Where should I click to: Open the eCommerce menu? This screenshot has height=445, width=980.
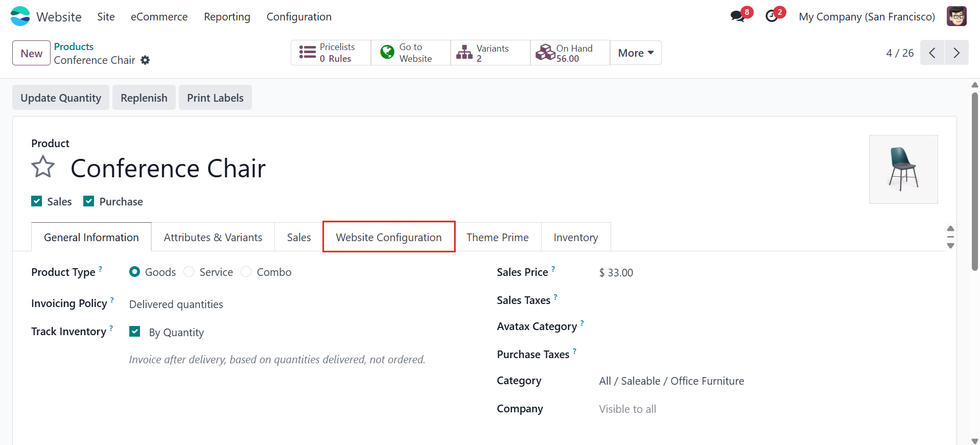[159, 16]
